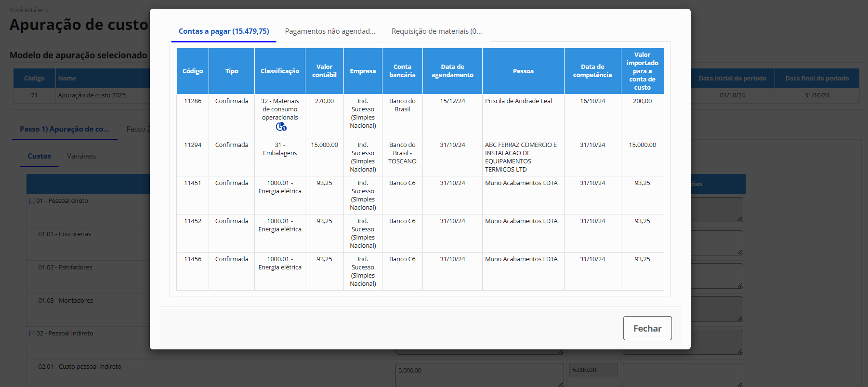Go to the Custos sub-tab
Image resolution: width=868 pixels, height=387 pixels.
coord(39,156)
